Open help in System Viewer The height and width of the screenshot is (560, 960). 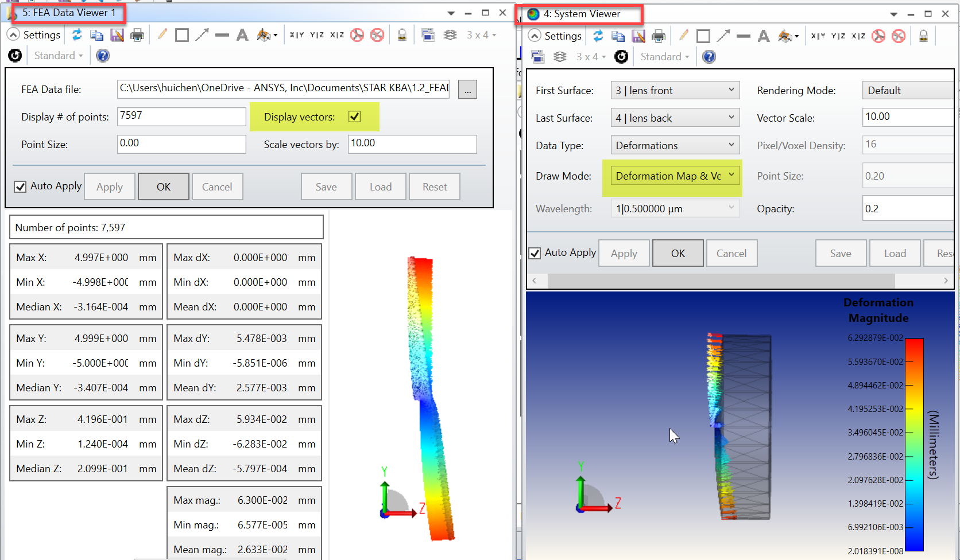(709, 57)
